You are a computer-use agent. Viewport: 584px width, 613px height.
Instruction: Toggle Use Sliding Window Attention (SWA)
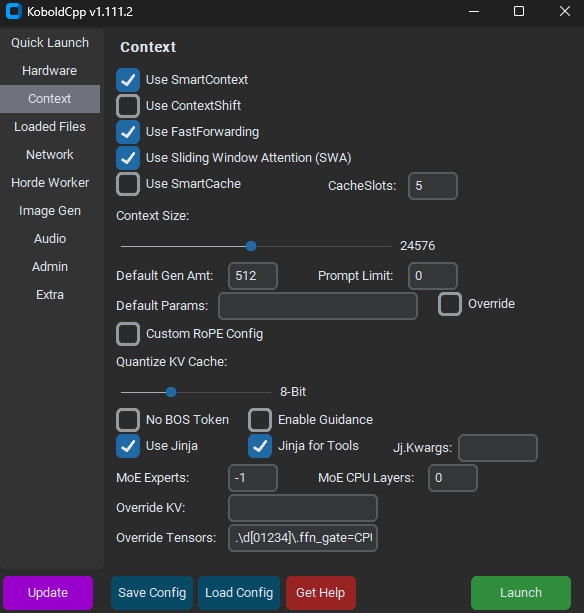coord(128,158)
